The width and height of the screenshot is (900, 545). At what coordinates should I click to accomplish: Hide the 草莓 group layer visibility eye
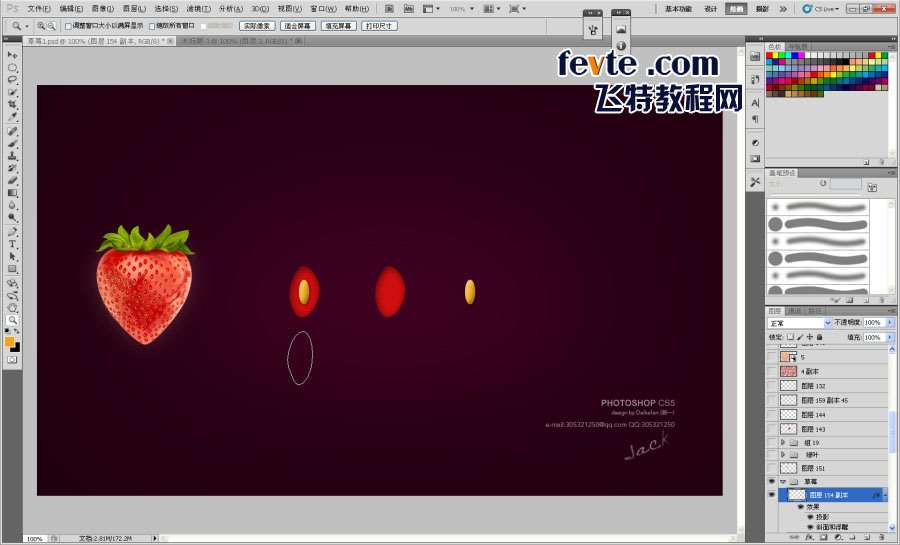(x=771, y=481)
